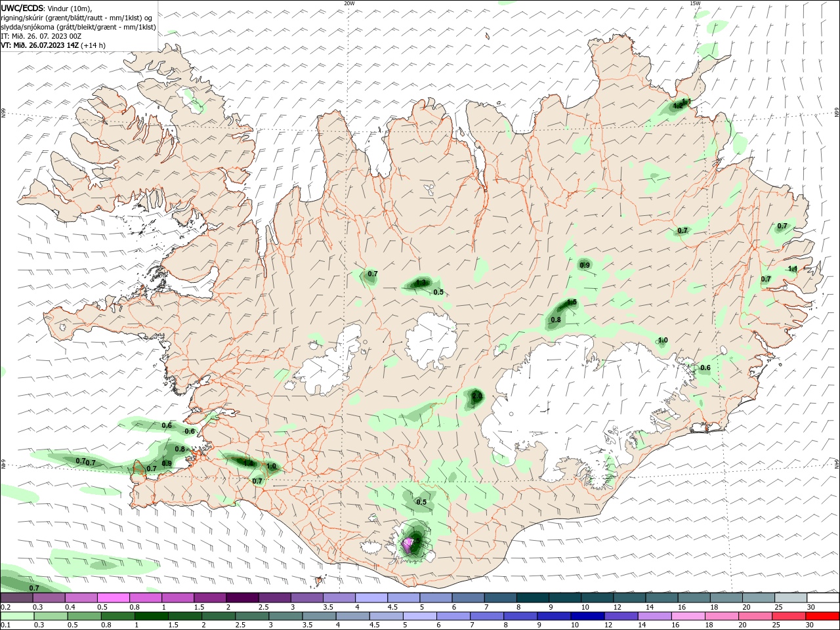
Task: Pick the violet swatch labeled 12, lower legend
Action: [x=621, y=616]
